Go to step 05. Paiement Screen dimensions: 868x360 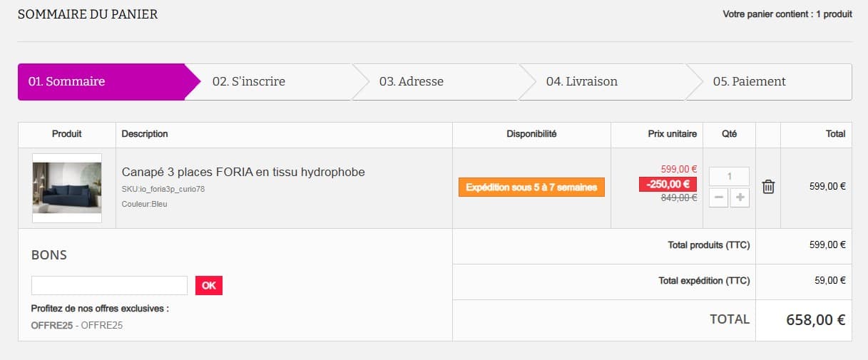[x=749, y=82]
